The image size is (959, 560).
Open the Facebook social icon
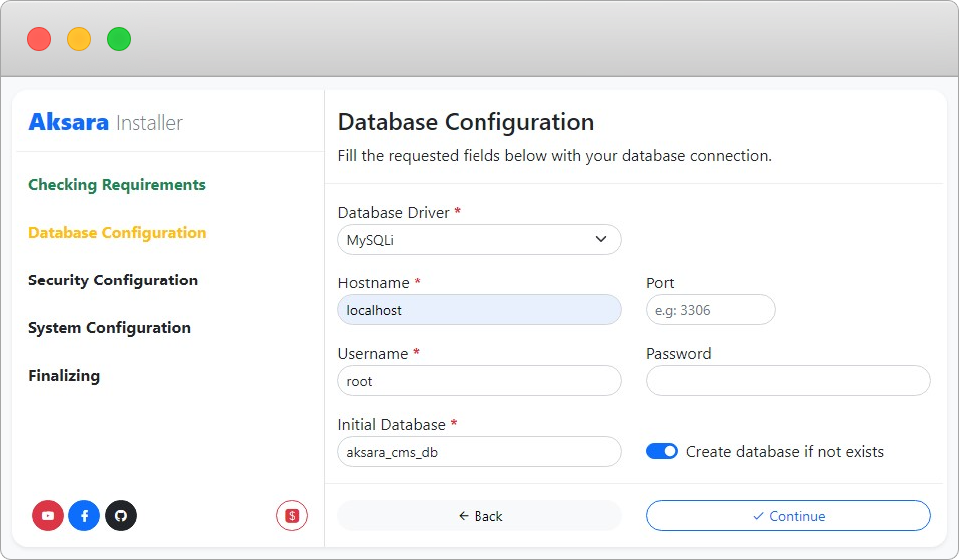pos(84,515)
